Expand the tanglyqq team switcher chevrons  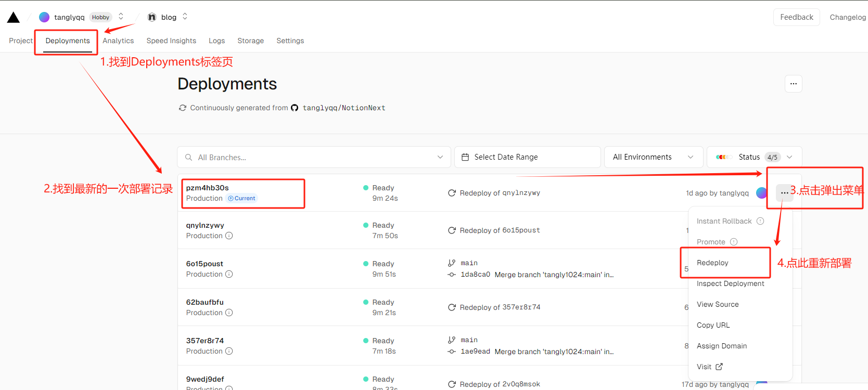point(121,17)
